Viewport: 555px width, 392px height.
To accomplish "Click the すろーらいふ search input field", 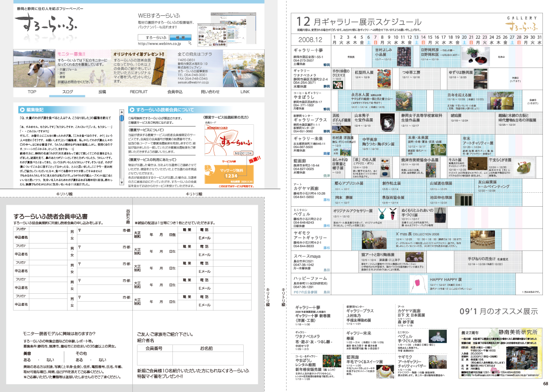I will [154, 37].
